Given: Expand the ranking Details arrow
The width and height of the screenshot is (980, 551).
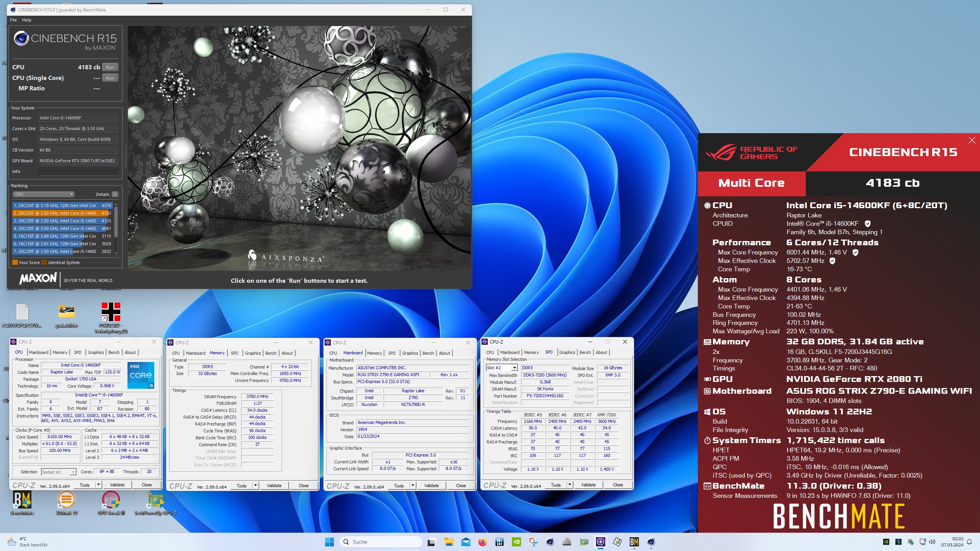Looking at the screenshot, I should pos(115,194).
